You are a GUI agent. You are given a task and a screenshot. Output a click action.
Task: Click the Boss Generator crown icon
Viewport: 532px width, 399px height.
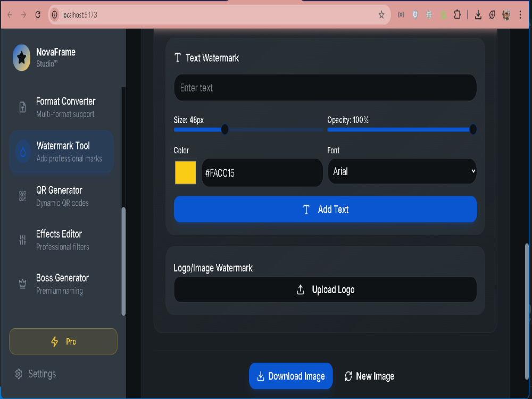tap(22, 284)
